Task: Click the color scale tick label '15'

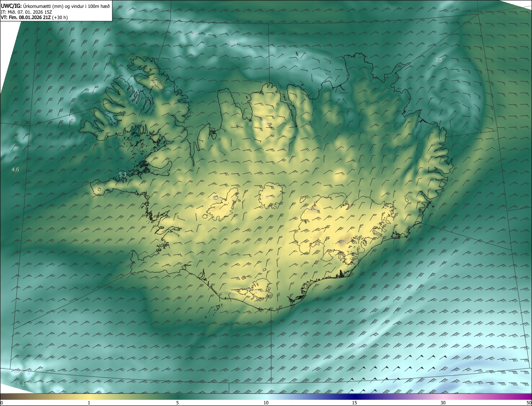Action: [355, 403]
